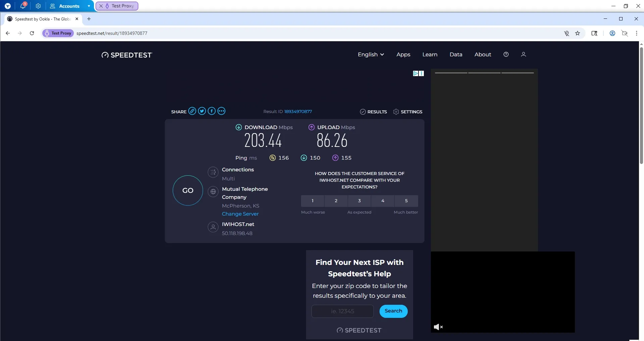
Task: Click the Speedtest logo in header
Action: [x=127, y=55]
